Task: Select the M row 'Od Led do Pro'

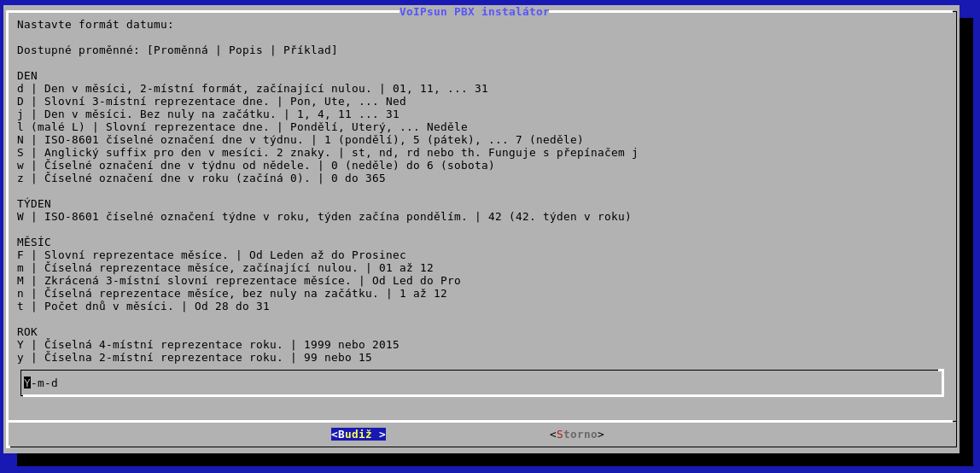Action: coord(239,281)
